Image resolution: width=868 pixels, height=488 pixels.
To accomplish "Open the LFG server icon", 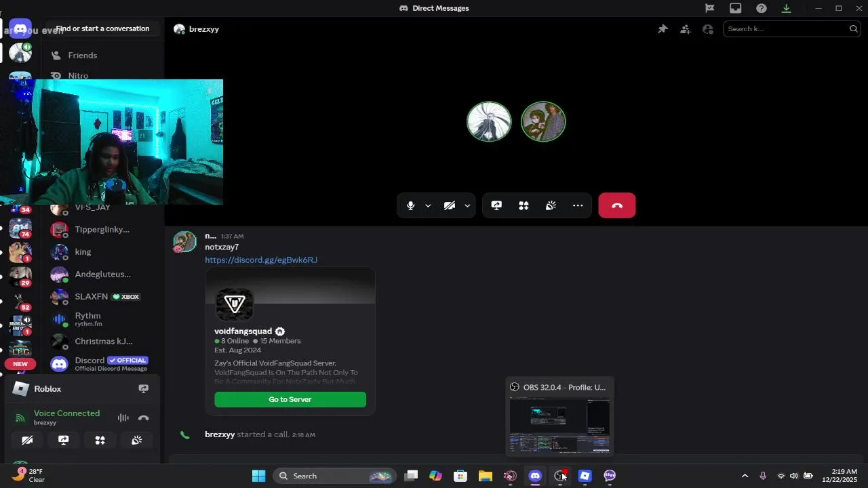I will (x=20, y=350).
